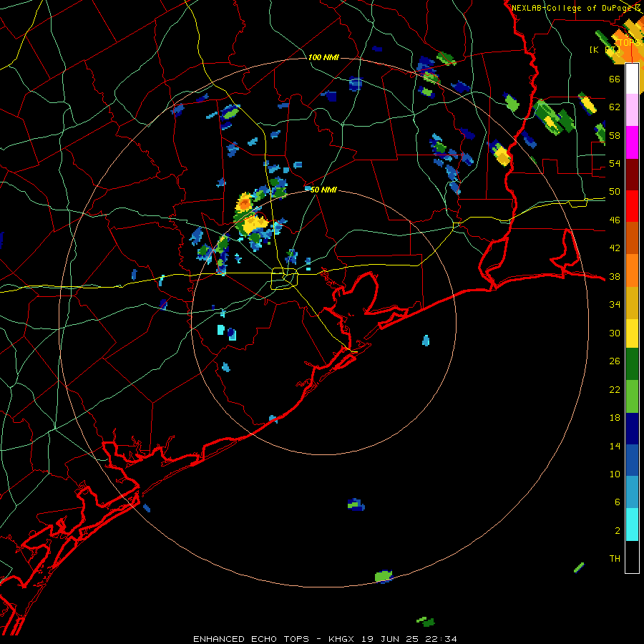644x644 pixels.
Task: Select the 18 value on the legend
Action: 615,418
